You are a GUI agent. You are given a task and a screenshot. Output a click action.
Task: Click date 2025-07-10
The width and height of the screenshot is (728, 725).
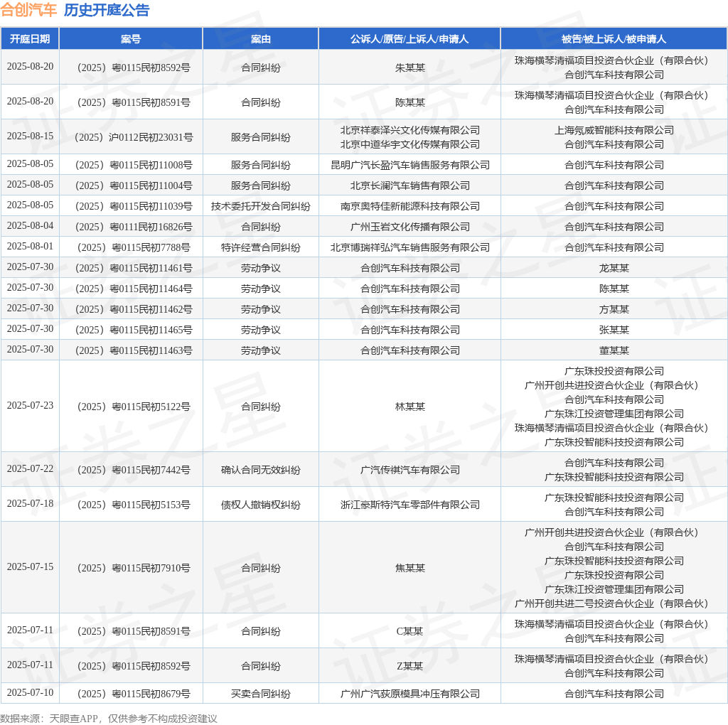tap(30, 692)
